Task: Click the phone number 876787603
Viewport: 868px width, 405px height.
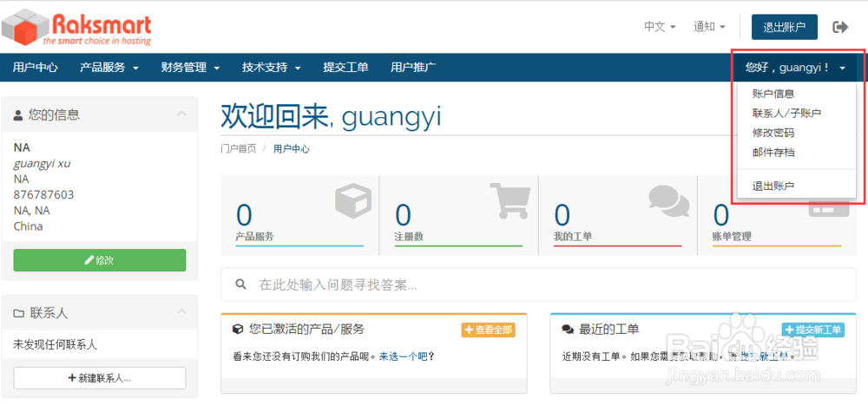Action: point(43,195)
